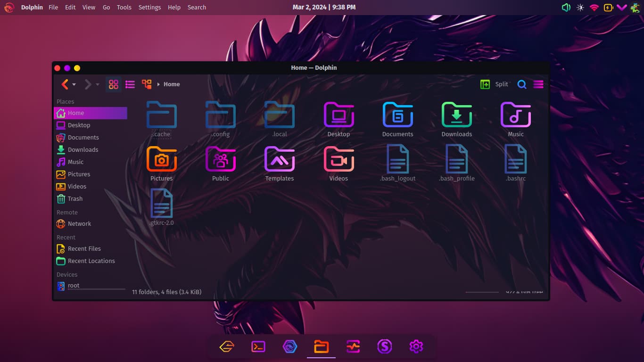
Task: Open the forward history dropdown arrow
Action: coord(98,85)
